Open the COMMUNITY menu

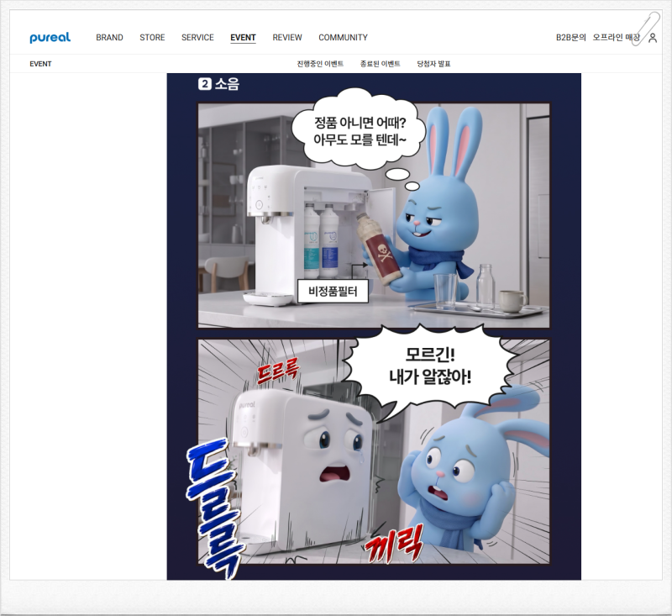click(343, 38)
